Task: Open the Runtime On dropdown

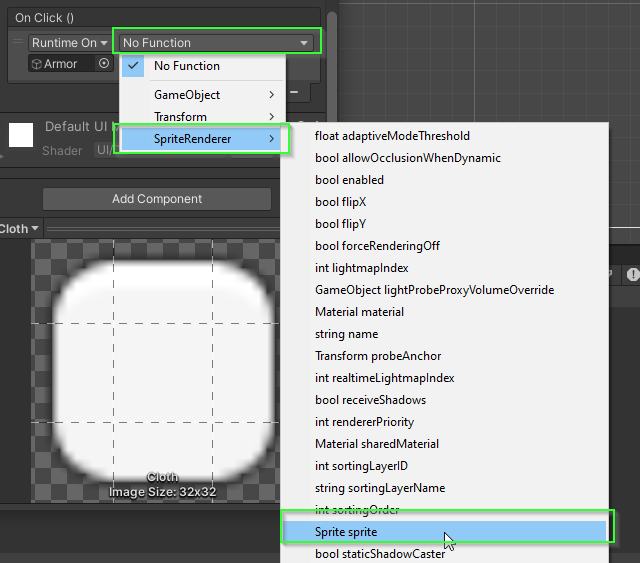Action: point(69,43)
